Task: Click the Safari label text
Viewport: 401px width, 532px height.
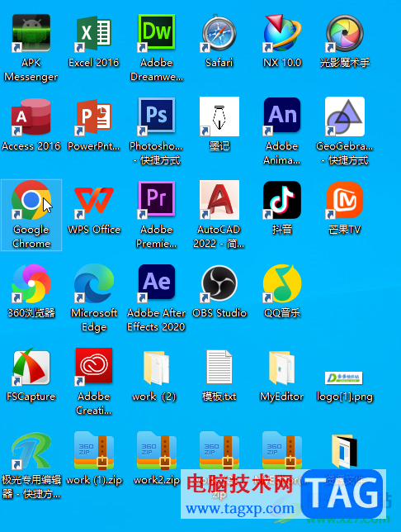Action: (219, 63)
